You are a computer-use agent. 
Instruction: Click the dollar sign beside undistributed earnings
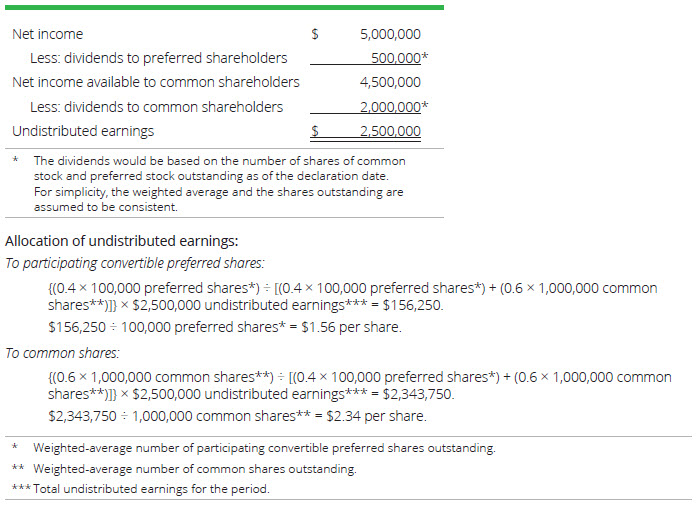(x=315, y=131)
